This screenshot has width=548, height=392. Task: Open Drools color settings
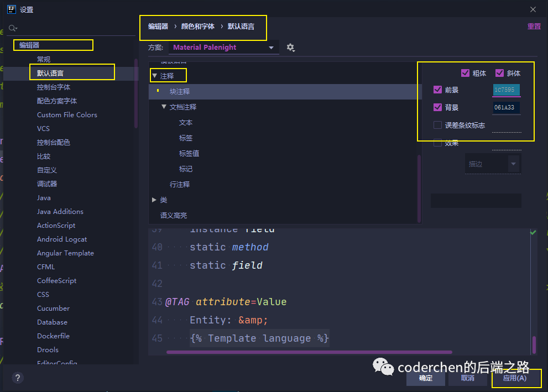tap(48, 350)
